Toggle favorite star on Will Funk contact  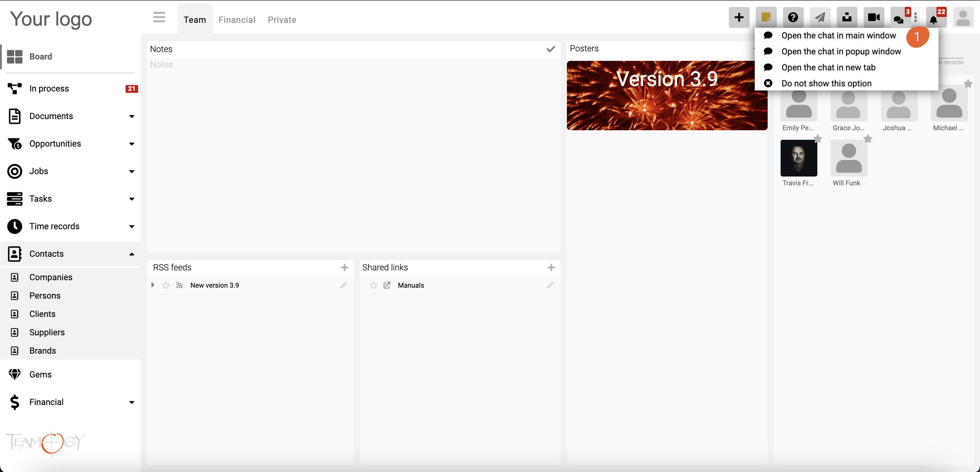(868, 139)
